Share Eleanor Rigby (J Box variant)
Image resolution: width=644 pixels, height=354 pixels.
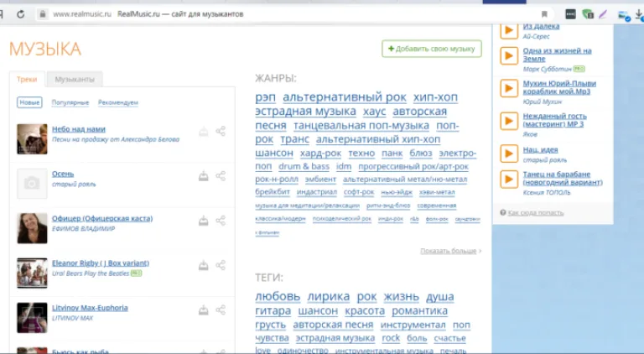[221, 265]
